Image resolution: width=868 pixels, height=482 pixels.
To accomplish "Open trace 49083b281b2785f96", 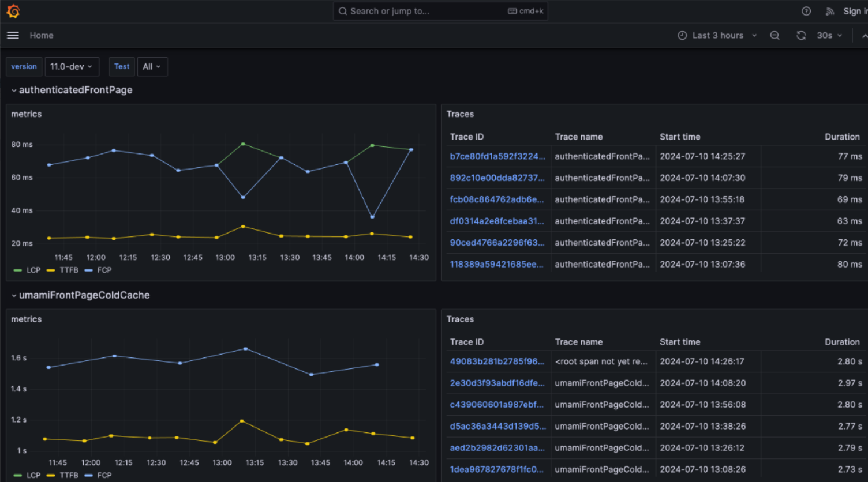I will point(497,361).
